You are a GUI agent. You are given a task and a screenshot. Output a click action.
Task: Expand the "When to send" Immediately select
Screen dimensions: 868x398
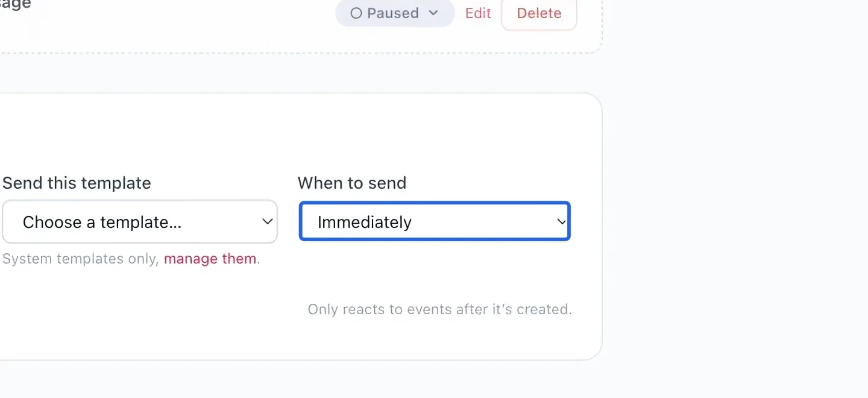click(435, 221)
